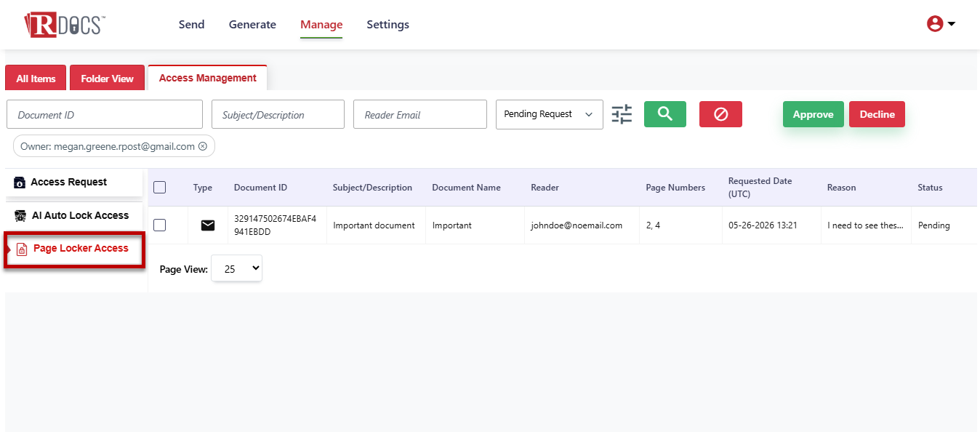Click the Document Name column header
The width and height of the screenshot is (980, 432).
[x=466, y=188]
